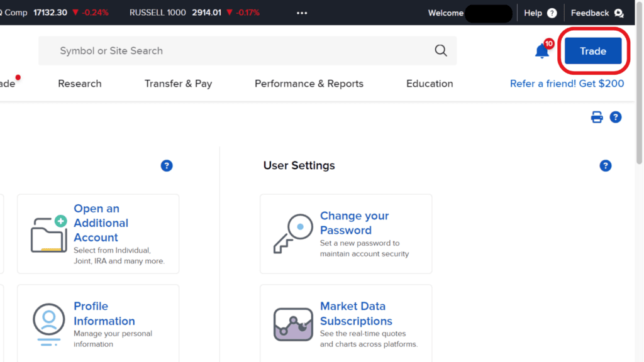Expand more market indices via the ellipsis
The width and height of the screenshot is (644, 362).
click(x=301, y=13)
